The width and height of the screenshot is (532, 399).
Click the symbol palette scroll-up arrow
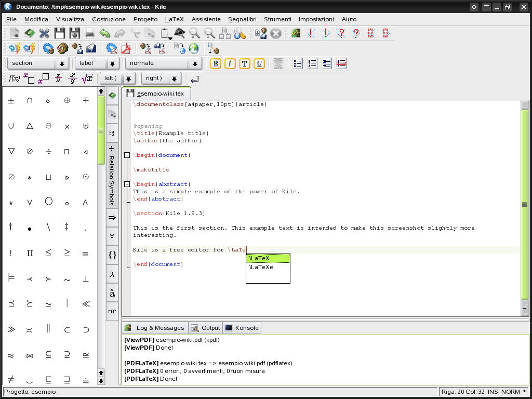pos(101,91)
